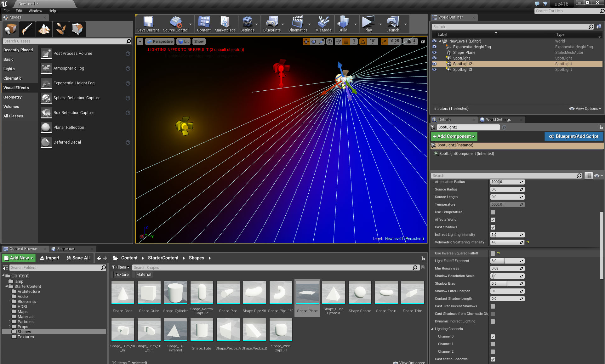Enable Lighting Channel 1 checkbox
This screenshot has height=364, width=605.
tap(493, 344)
